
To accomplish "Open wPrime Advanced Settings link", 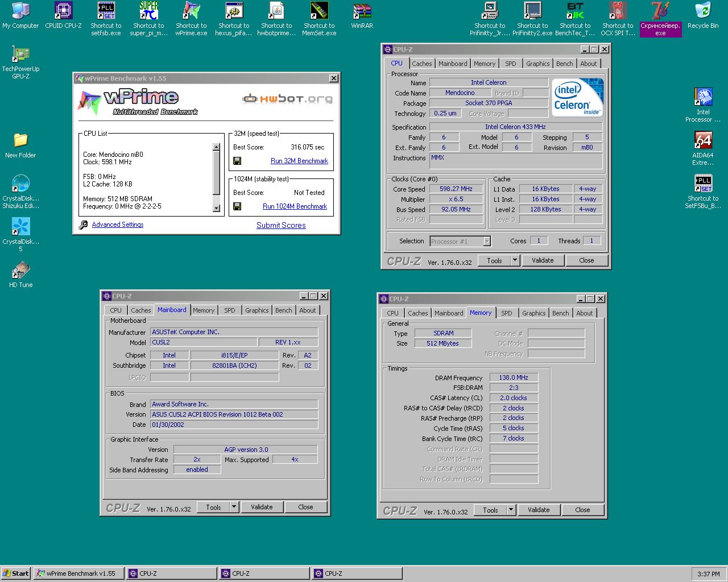I will (x=118, y=225).
